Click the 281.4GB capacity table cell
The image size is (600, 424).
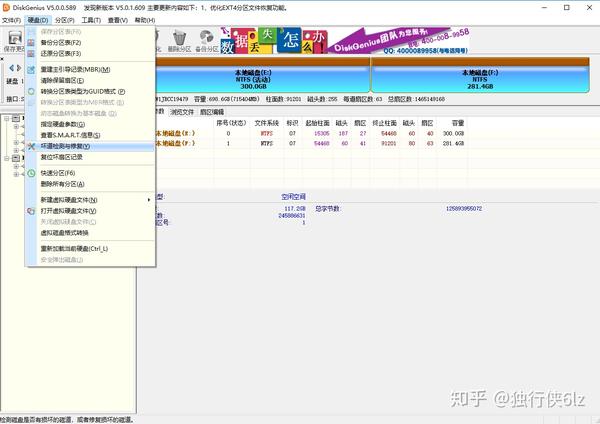(453, 143)
